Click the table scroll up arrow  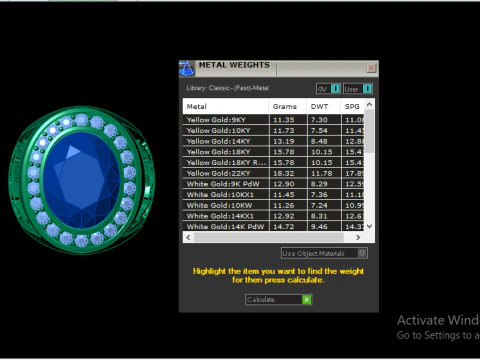pos(369,105)
